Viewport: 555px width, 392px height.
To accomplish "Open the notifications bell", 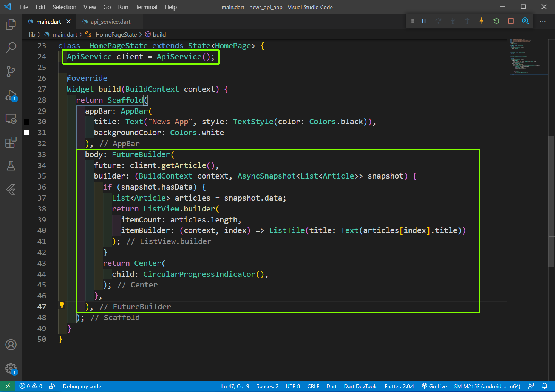I will pos(544,386).
